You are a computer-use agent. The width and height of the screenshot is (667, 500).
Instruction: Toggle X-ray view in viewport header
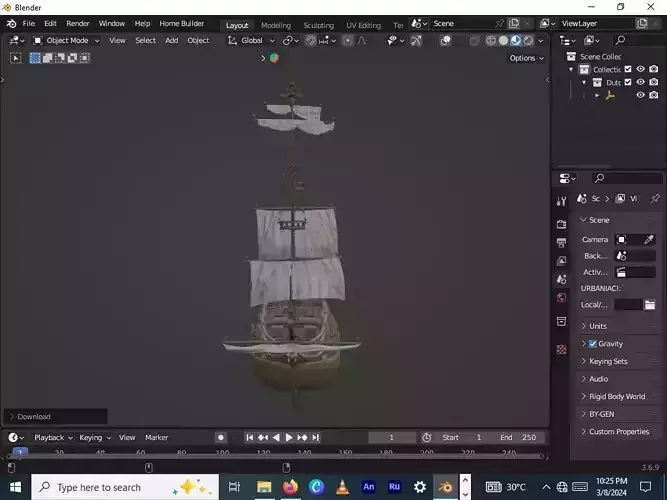pos(474,41)
